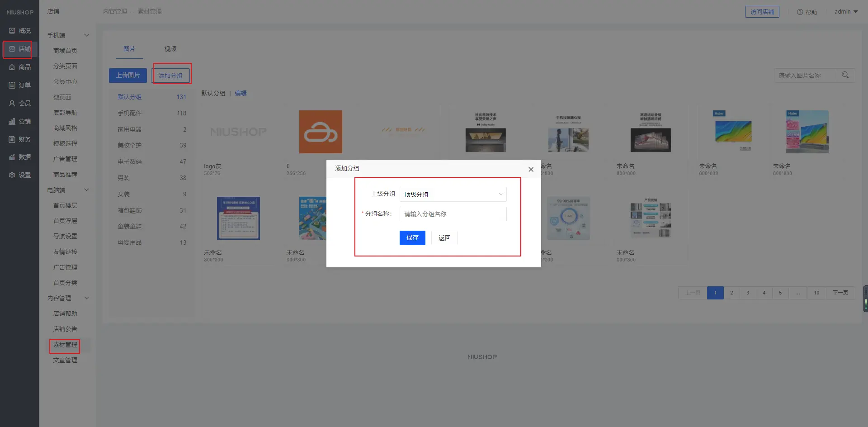Open the admin user dropdown
This screenshot has width=868, height=427.
point(845,12)
